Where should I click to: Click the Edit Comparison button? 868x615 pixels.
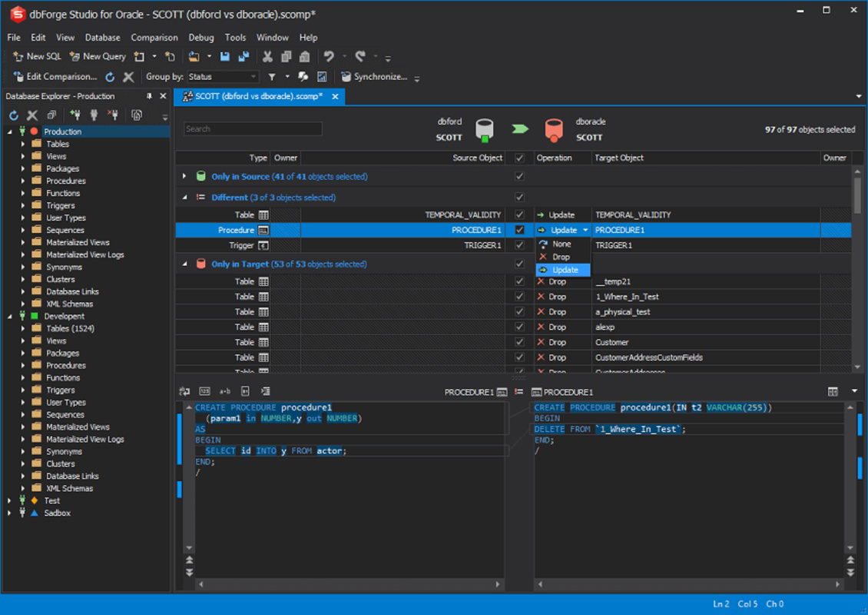[55, 76]
